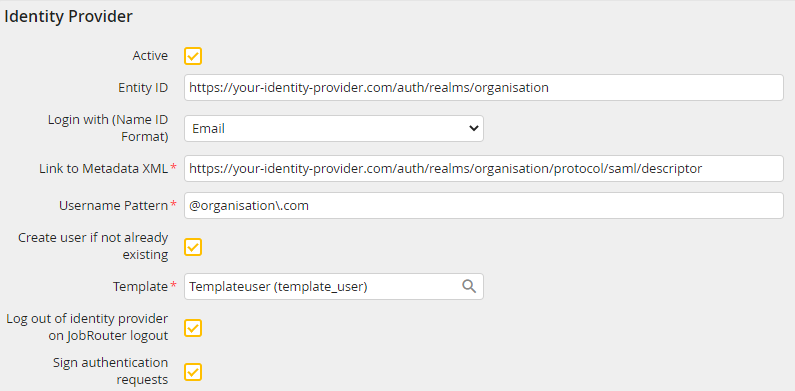Open the Login with Name ID Format dropdown

pos(334,128)
